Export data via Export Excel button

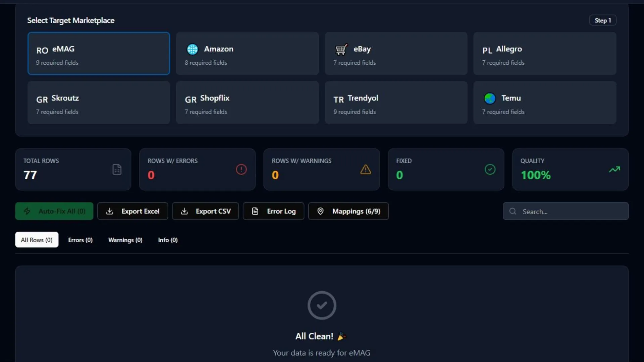(132, 211)
